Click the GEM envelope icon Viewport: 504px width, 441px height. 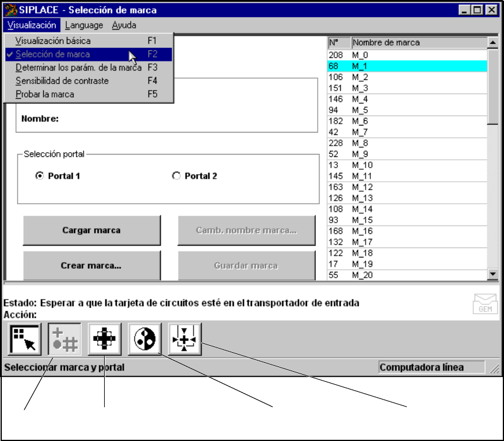coord(485,304)
